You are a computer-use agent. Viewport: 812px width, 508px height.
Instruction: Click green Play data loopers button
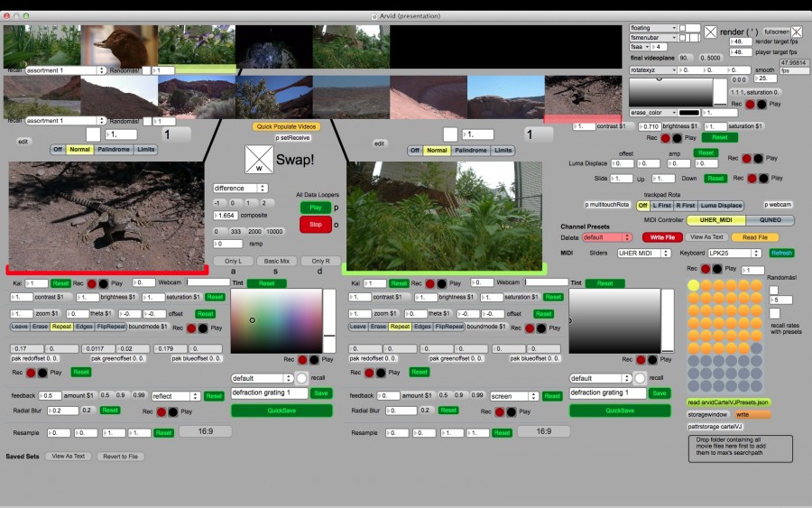coord(316,208)
